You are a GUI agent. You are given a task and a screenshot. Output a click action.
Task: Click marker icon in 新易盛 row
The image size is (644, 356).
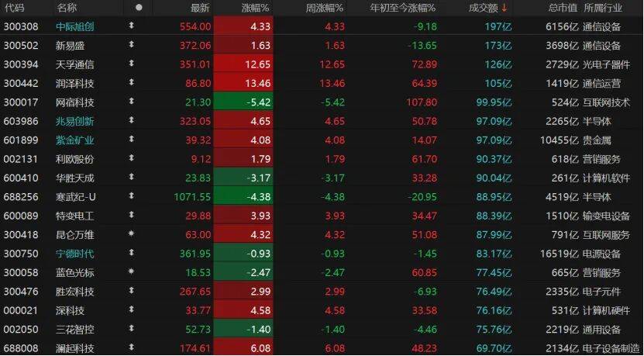point(132,44)
